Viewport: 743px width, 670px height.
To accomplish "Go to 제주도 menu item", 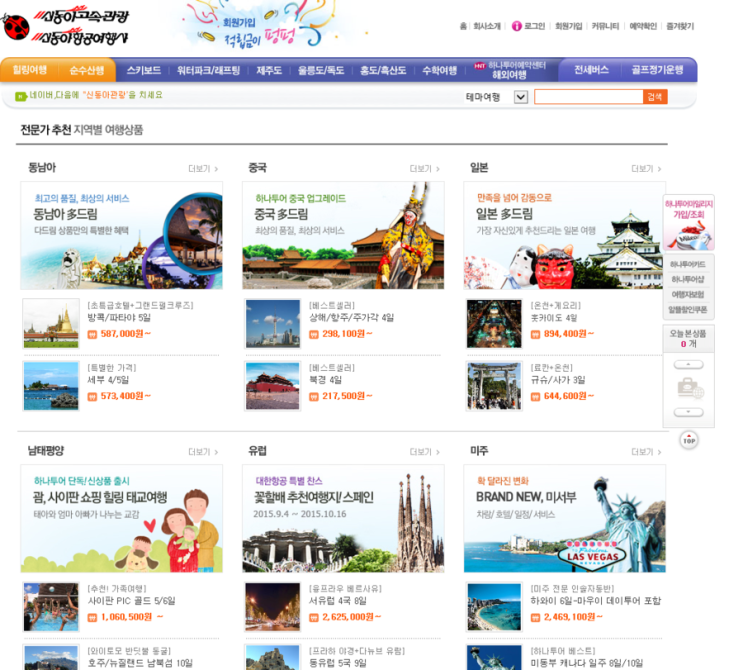I will [x=269, y=71].
